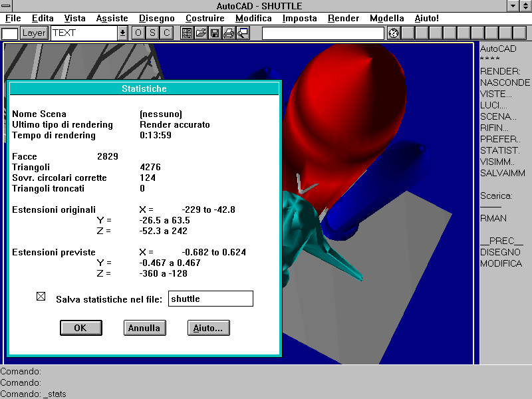Image resolution: width=532 pixels, height=399 pixels.
Task: Select RMAN in side menu
Action: tap(493, 218)
